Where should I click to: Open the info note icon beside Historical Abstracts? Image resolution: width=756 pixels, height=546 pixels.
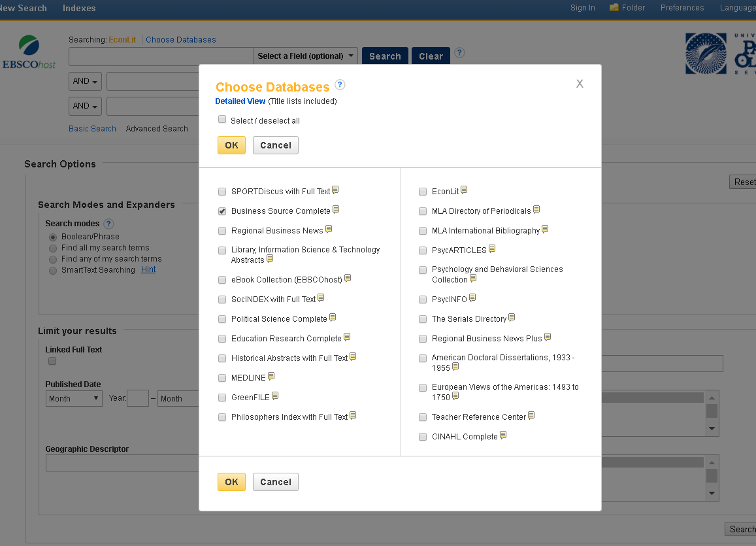tap(353, 356)
